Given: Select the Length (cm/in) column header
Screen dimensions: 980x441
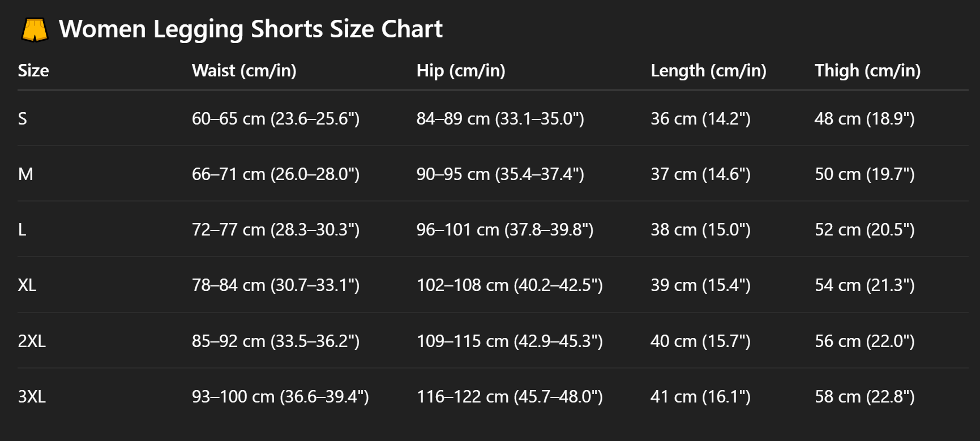Looking at the screenshot, I should [708, 70].
